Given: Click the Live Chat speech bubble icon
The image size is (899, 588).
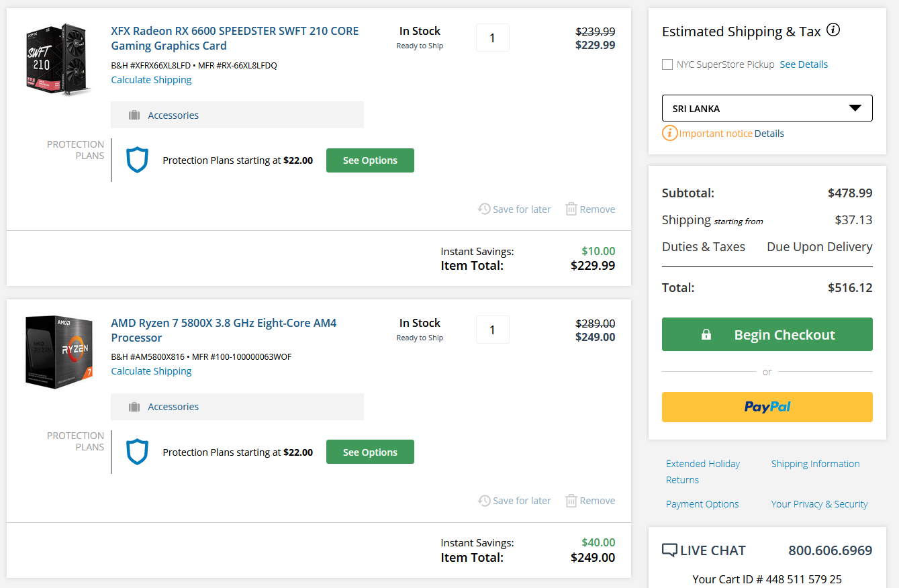Looking at the screenshot, I should click(669, 550).
